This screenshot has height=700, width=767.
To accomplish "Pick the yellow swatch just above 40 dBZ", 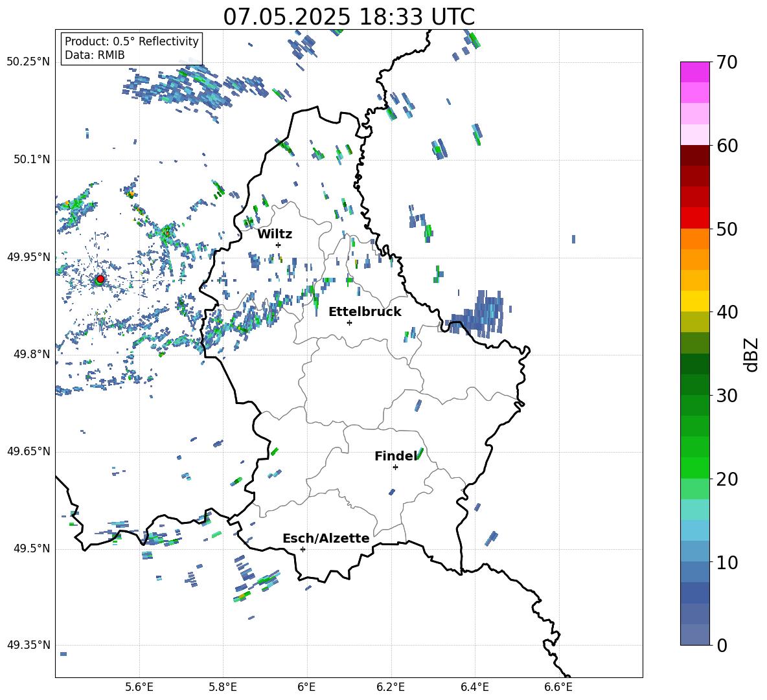I will coord(695,301).
